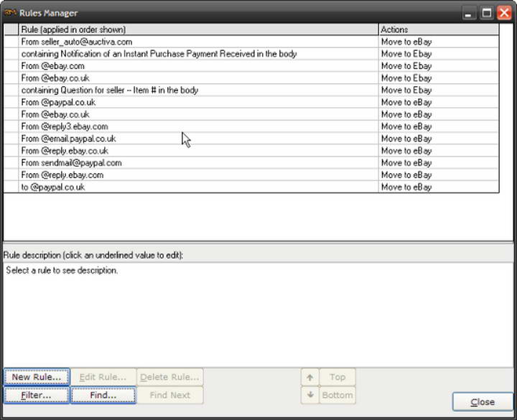Image resolution: width=517 pixels, height=420 pixels.
Task: Click the Find... button
Action: [103, 395]
